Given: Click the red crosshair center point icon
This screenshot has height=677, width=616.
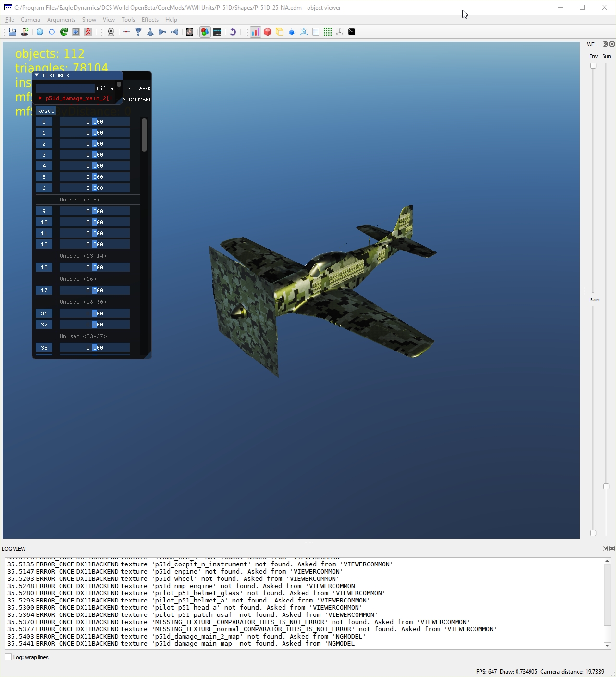Looking at the screenshot, I should pyautogui.click(x=126, y=32).
